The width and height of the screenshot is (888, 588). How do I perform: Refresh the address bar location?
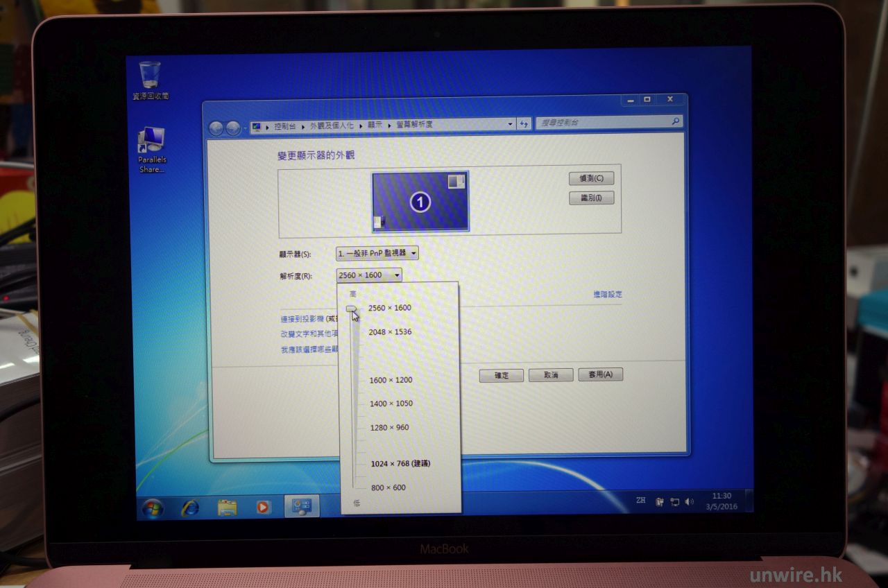[x=524, y=123]
